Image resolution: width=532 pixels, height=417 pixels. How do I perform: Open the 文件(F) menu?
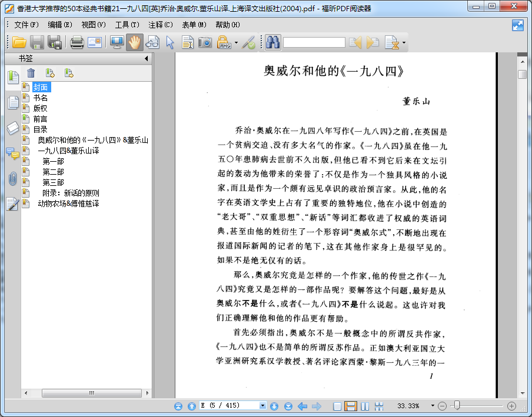click(x=26, y=25)
